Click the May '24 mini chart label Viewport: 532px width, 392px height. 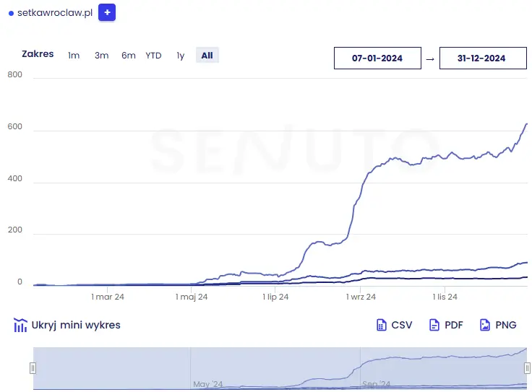pyautogui.click(x=208, y=384)
